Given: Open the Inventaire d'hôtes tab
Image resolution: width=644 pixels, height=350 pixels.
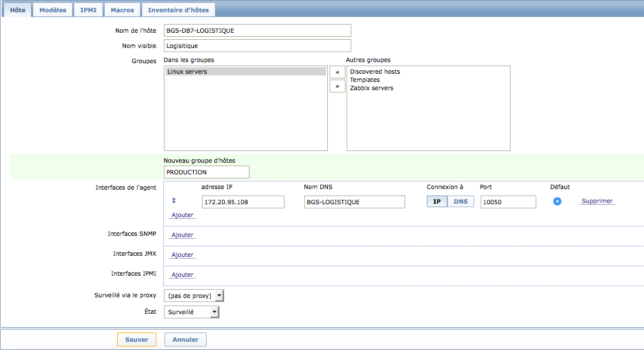Looking at the screenshot, I should [178, 9].
